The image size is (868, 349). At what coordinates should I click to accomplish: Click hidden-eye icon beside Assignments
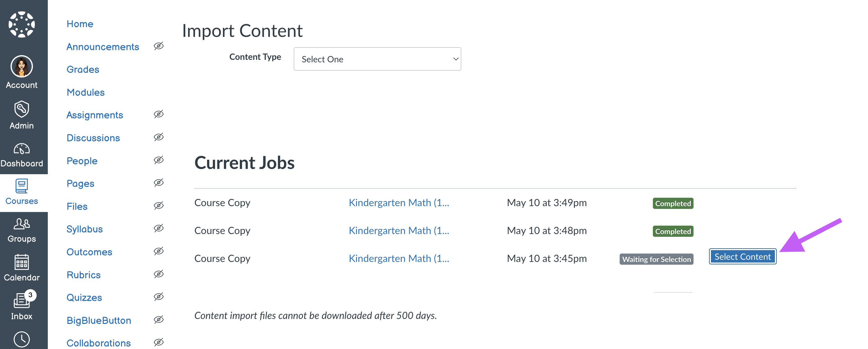pos(159,114)
